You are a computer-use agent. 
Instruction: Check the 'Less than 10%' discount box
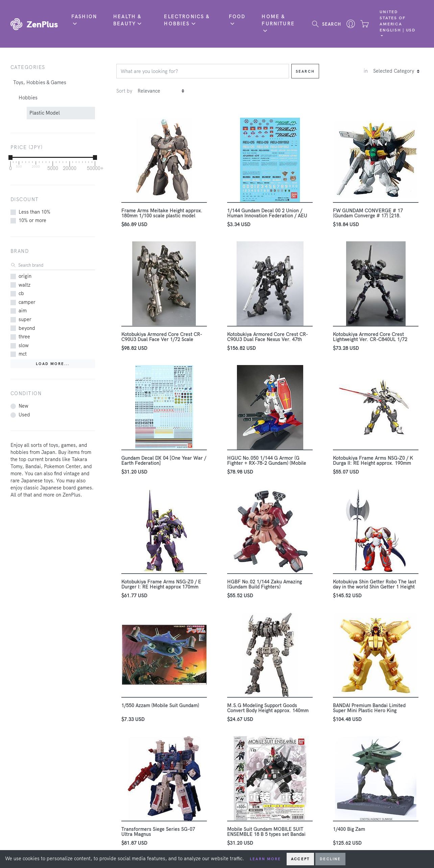[x=13, y=212]
